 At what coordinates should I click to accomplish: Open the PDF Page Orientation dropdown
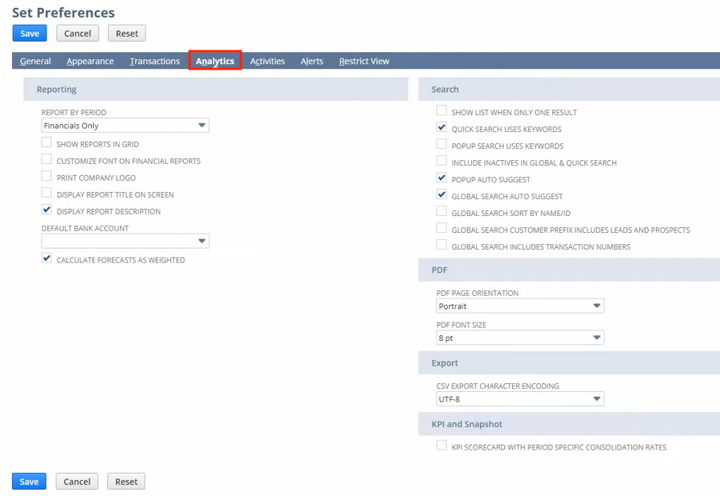point(520,306)
